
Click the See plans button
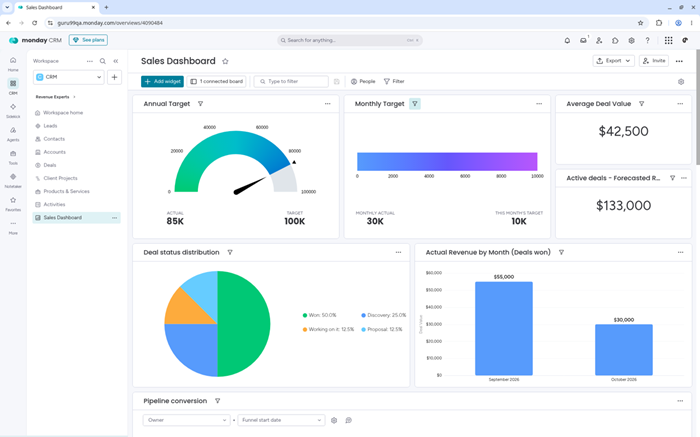coord(88,40)
